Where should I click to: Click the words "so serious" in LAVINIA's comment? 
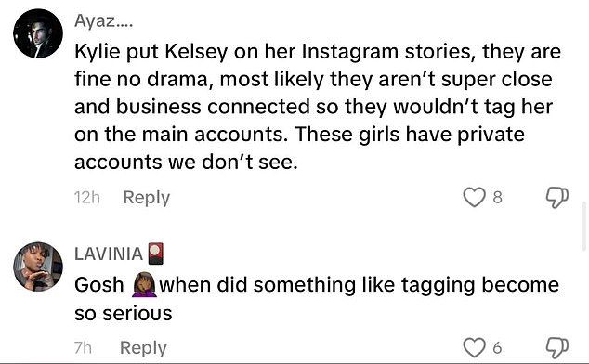124,314
